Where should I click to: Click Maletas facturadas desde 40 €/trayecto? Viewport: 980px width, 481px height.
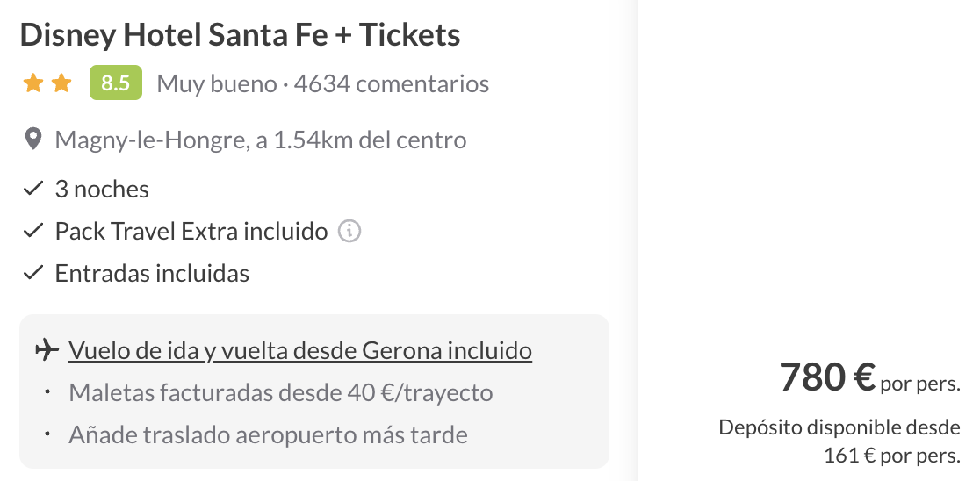click(x=281, y=392)
